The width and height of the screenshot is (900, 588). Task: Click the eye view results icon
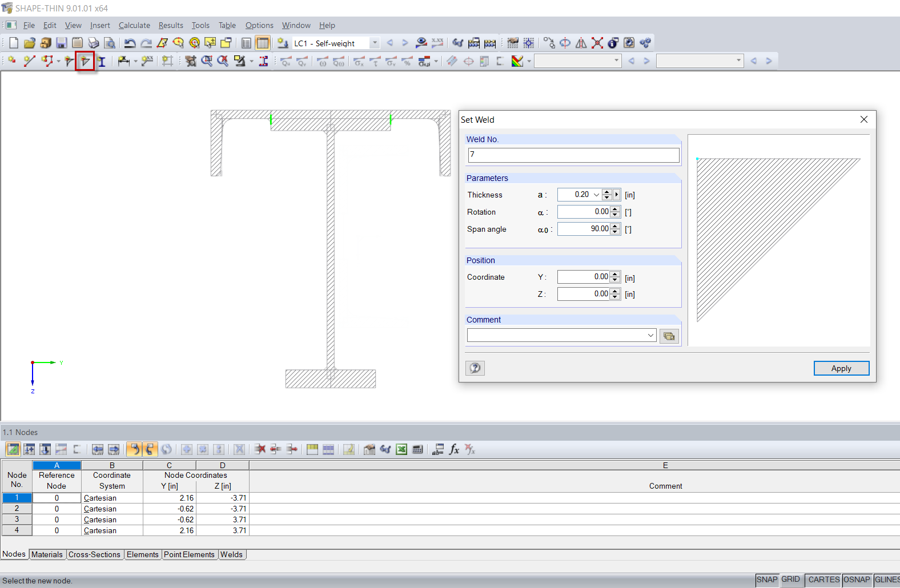click(421, 43)
